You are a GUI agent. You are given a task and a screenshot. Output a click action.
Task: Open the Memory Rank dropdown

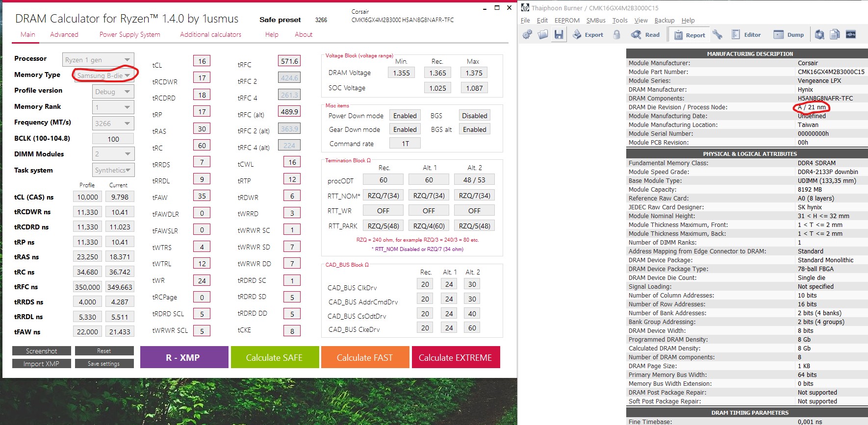[113, 107]
